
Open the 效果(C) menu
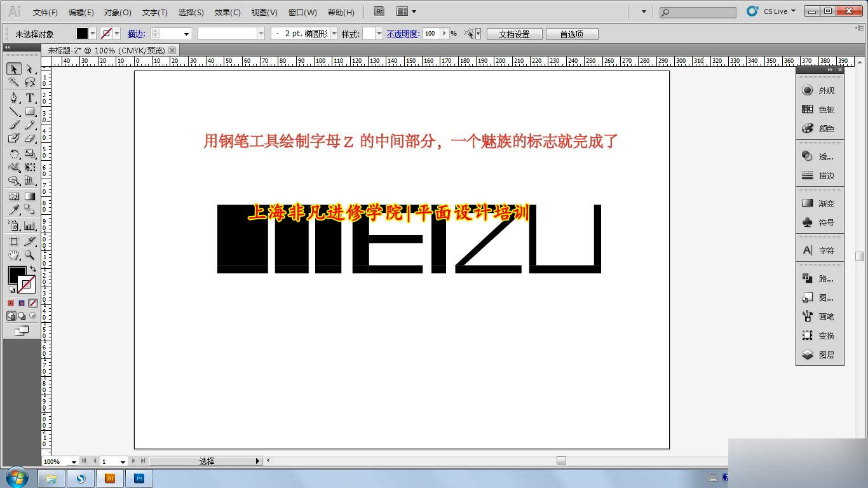pos(227,12)
